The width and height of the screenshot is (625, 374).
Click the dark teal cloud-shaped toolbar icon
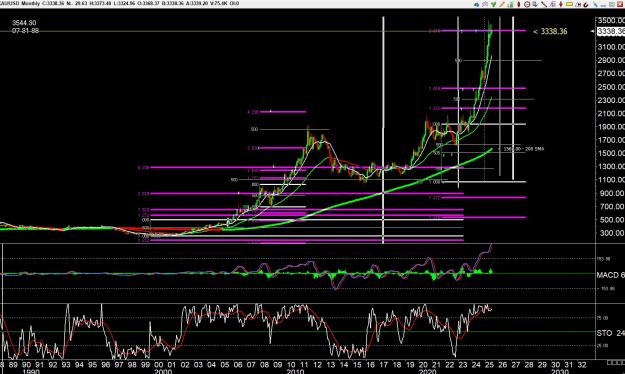(477, 4)
